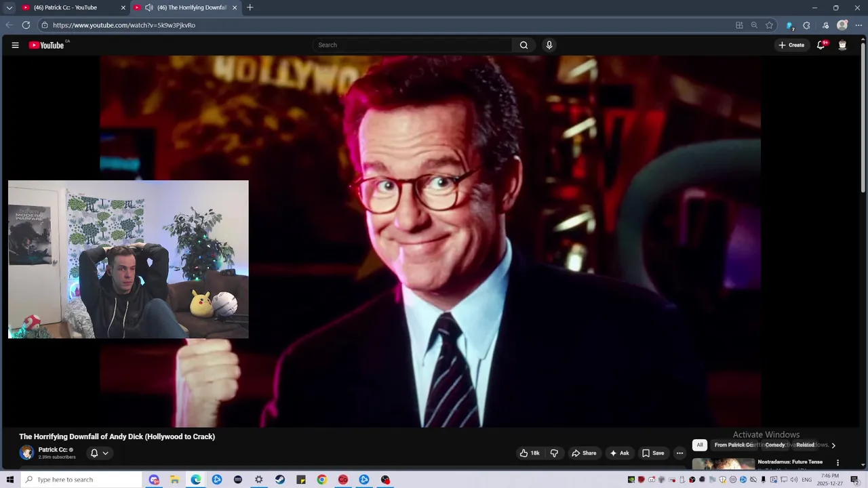Viewport: 868px width, 488px height.
Task: Click the YouTube search input field
Action: [412, 45]
